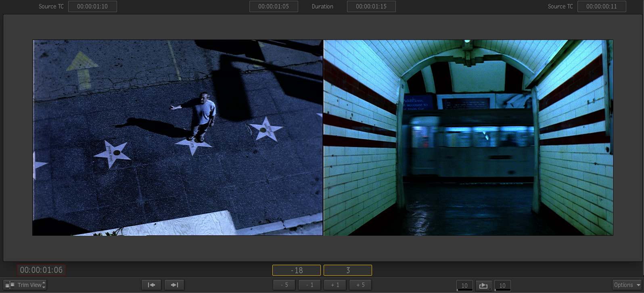Click the right Source TC field 00:00:00:11
The image size is (644, 293).
point(602,6)
